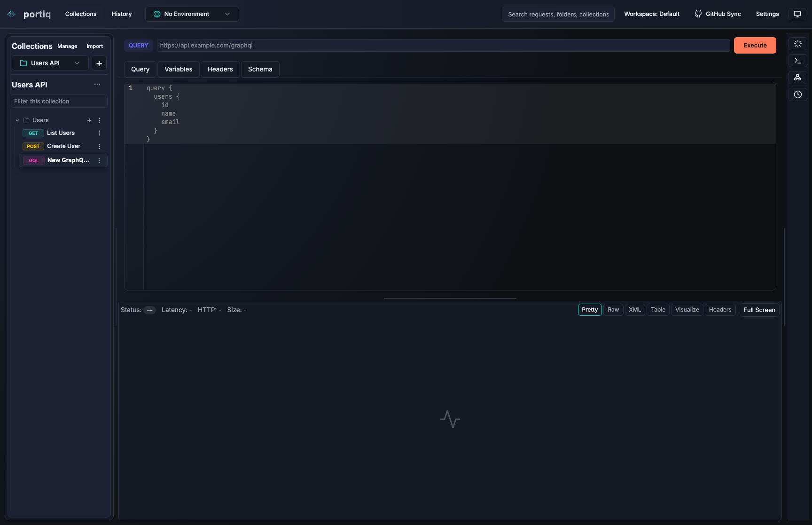Open the three-dot menu for Users API collection
This screenshot has height=525, width=812.
click(x=97, y=84)
